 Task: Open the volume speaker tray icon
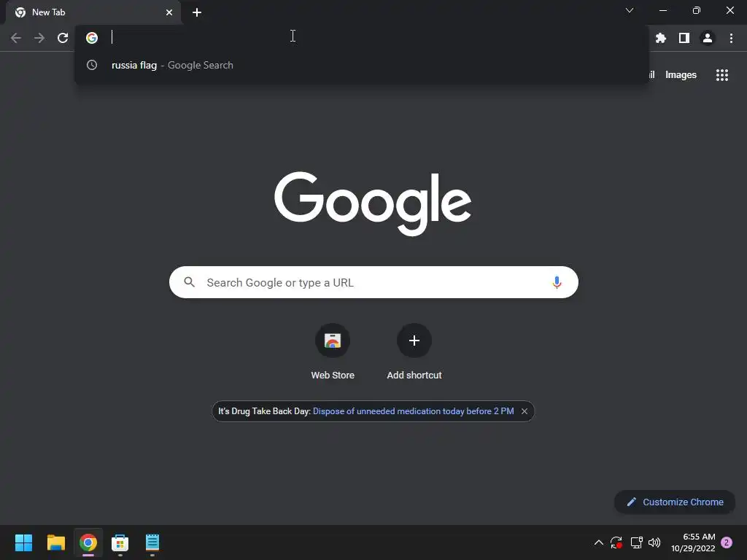pos(654,542)
